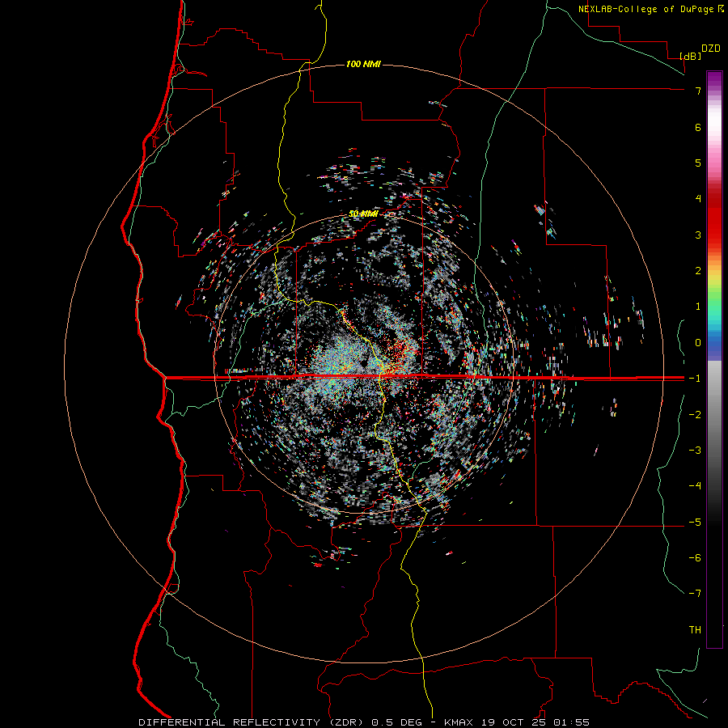
Task: Click the 6 value on the color scale
Action: pyautogui.click(x=698, y=127)
